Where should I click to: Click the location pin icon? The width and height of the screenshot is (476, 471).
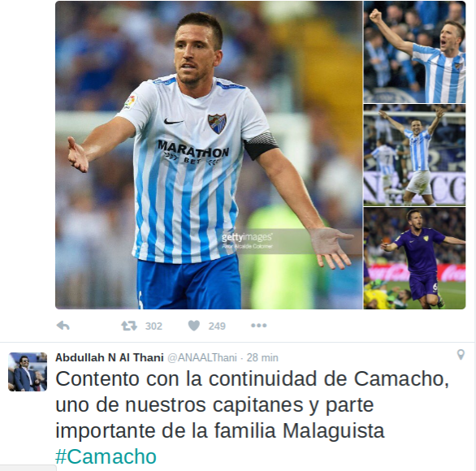click(x=461, y=354)
